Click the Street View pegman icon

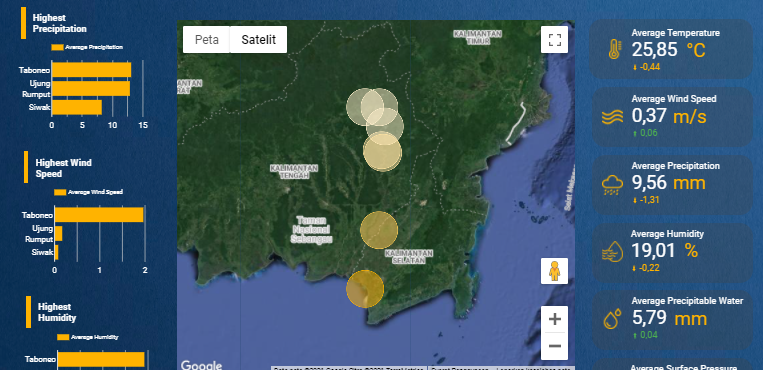[554, 271]
